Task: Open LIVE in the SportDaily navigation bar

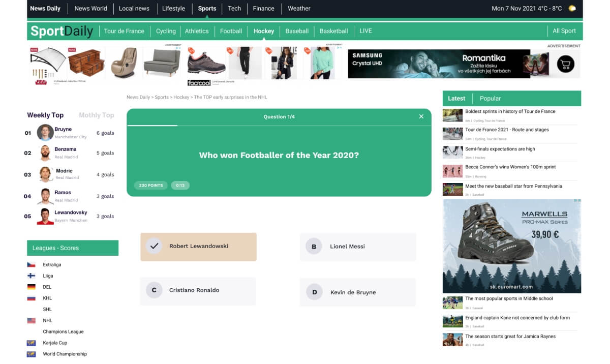Action: (365, 31)
